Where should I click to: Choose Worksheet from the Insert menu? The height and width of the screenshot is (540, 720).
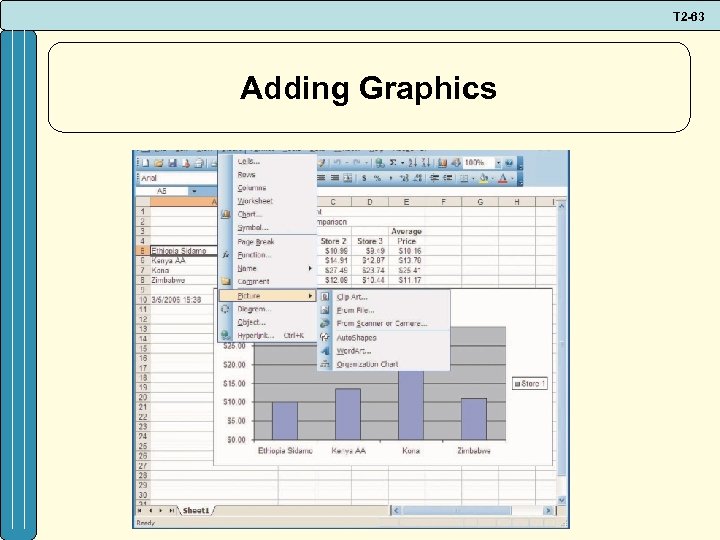coord(267,201)
